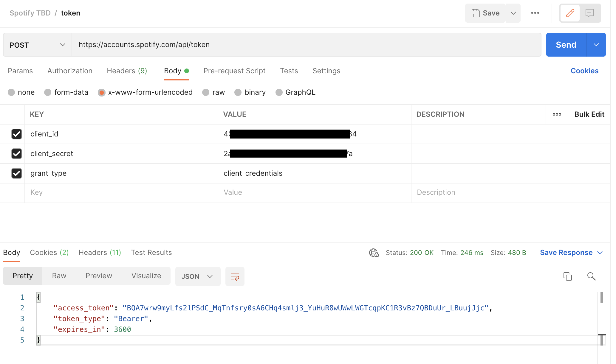Click the expires_in value 3600

pos(123,329)
